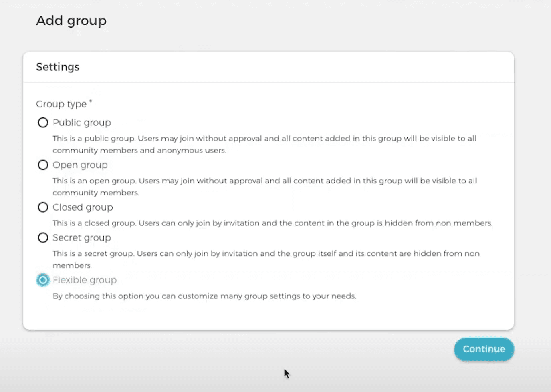Click the "Secret group" label text

pyautogui.click(x=82, y=238)
